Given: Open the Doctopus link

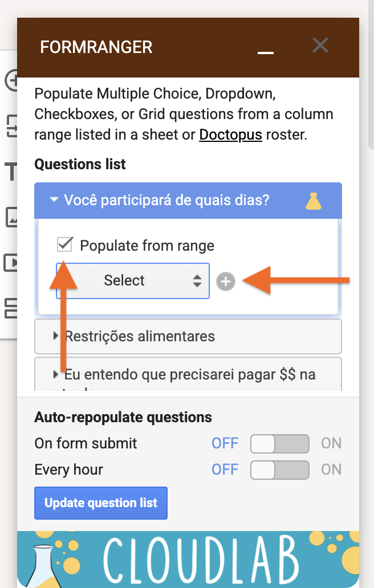Looking at the screenshot, I should coord(230,134).
